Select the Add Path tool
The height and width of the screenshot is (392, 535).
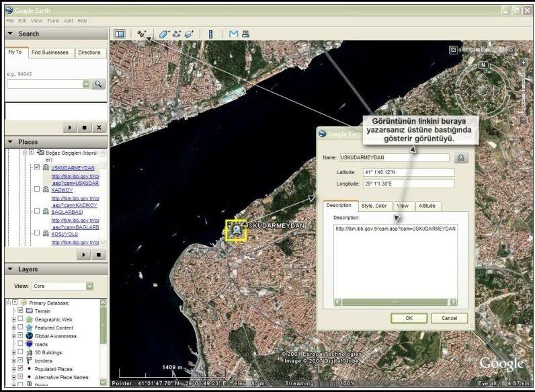coord(177,34)
